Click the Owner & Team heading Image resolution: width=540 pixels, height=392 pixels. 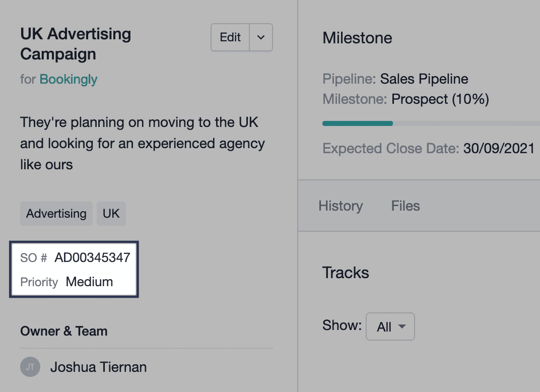tap(64, 331)
